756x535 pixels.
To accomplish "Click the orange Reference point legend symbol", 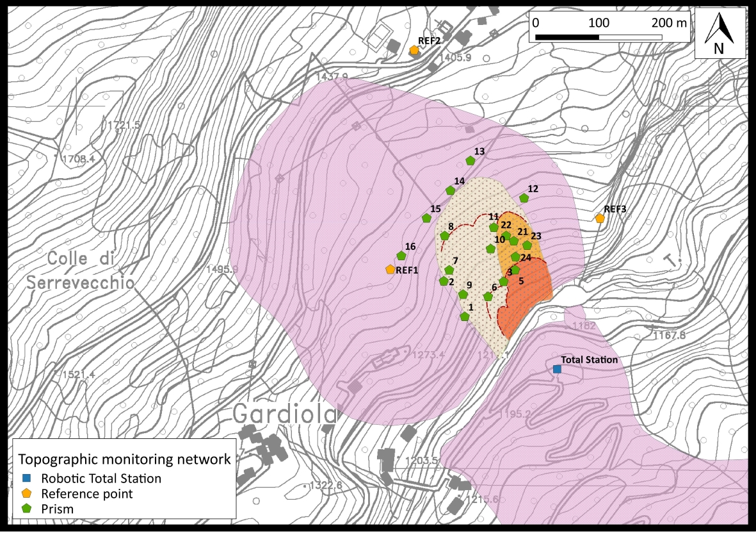I will [26, 493].
